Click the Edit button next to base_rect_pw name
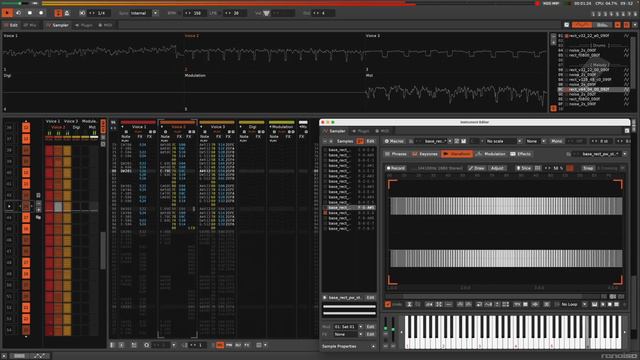The height and width of the screenshot is (360, 640). 370,298
